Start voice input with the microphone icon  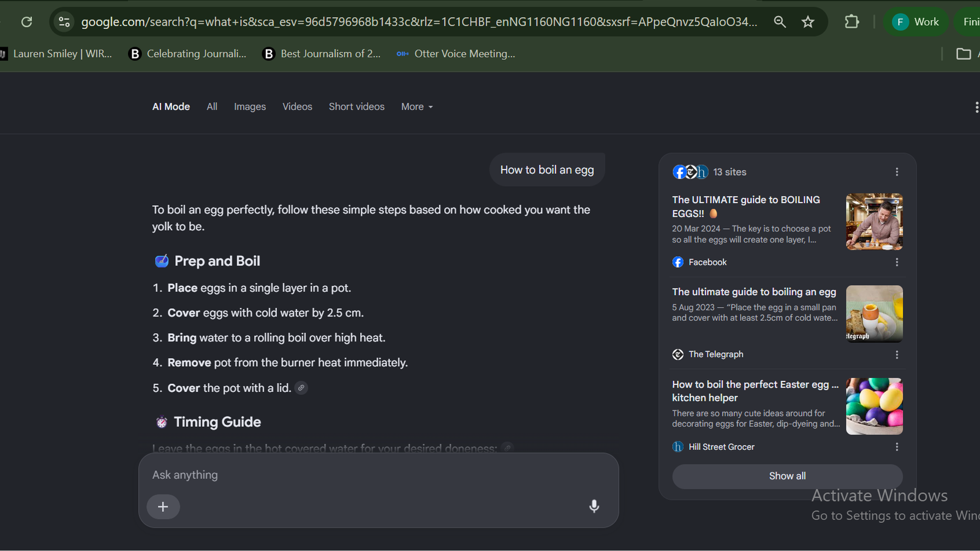coord(594,506)
